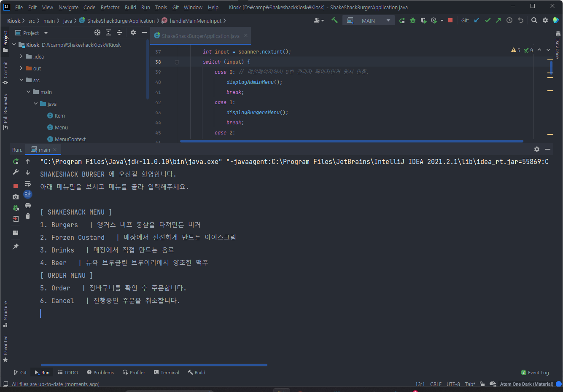Pin the Run tab with the pin icon

[16, 247]
